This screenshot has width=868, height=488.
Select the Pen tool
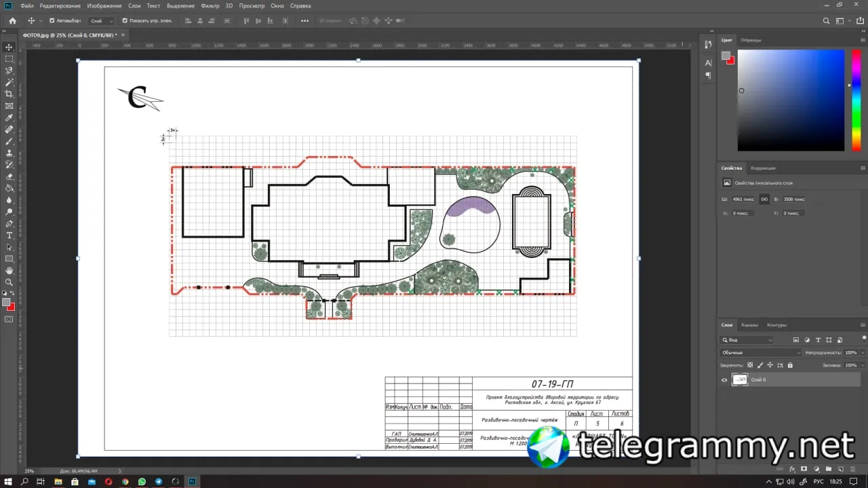pyautogui.click(x=9, y=223)
